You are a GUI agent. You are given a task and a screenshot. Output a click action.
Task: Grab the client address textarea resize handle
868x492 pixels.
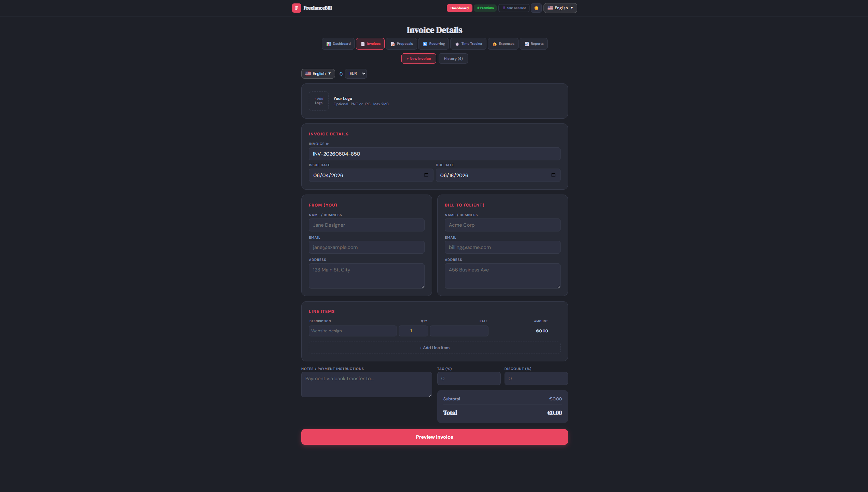(559, 287)
